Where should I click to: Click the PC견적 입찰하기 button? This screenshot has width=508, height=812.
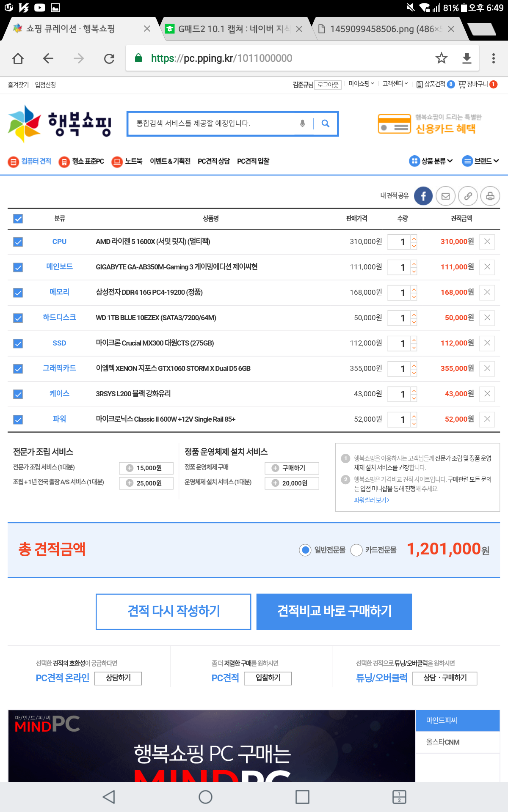[268, 678]
